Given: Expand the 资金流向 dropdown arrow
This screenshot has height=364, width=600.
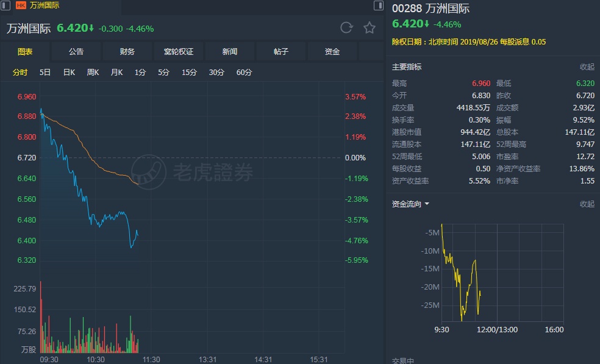Looking at the screenshot, I should click(427, 204).
